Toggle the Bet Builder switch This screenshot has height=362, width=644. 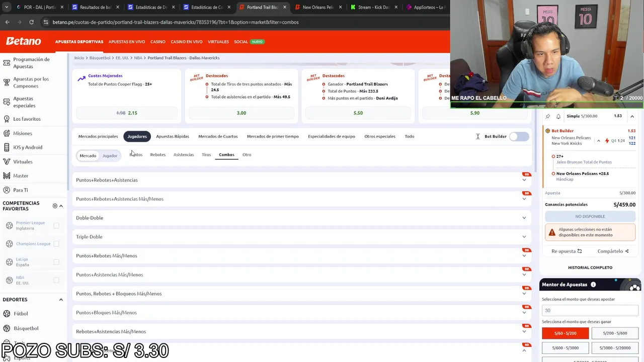click(x=519, y=137)
